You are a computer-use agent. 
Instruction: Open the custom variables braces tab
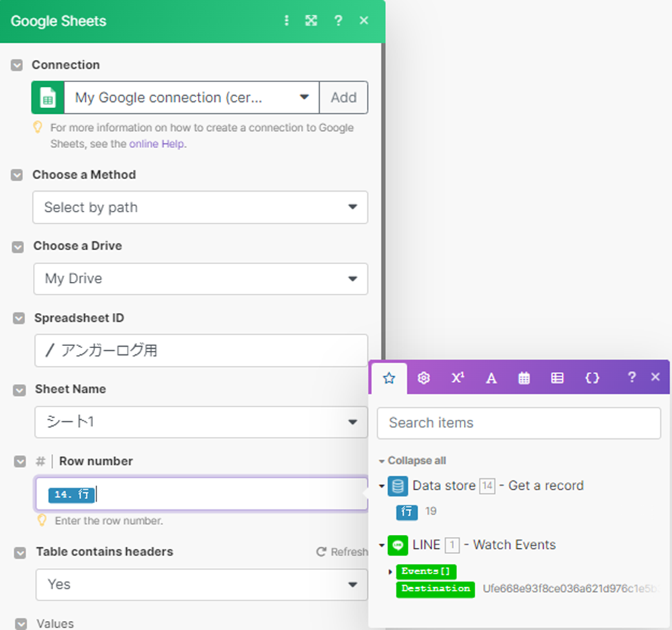[x=592, y=378]
